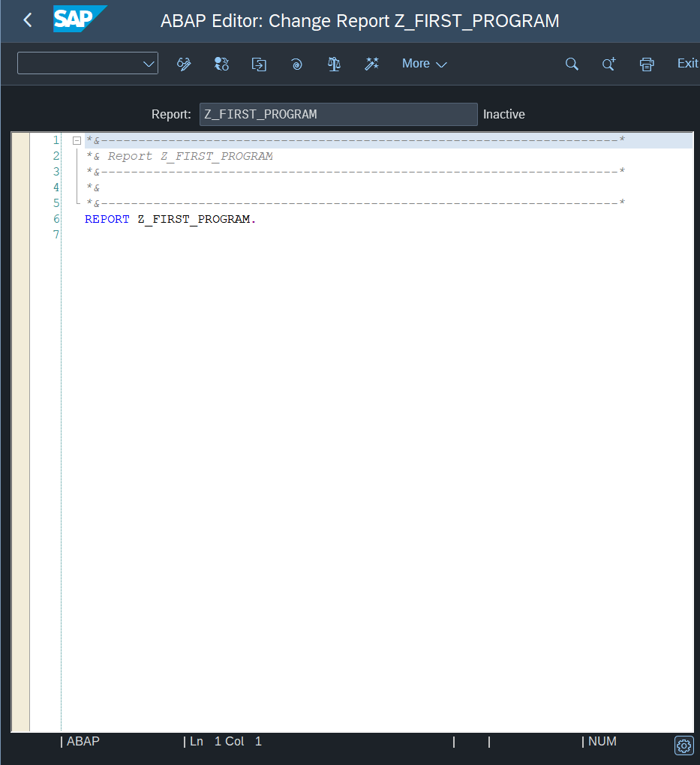The width and height of the screenshot is (700, 765).
Task: Click the Exit button
Action: click(687, 64)
